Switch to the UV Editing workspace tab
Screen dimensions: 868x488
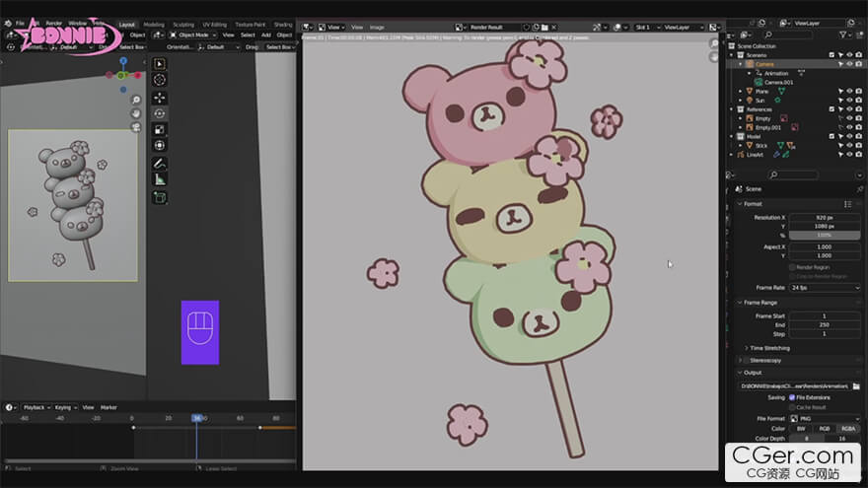213,24
